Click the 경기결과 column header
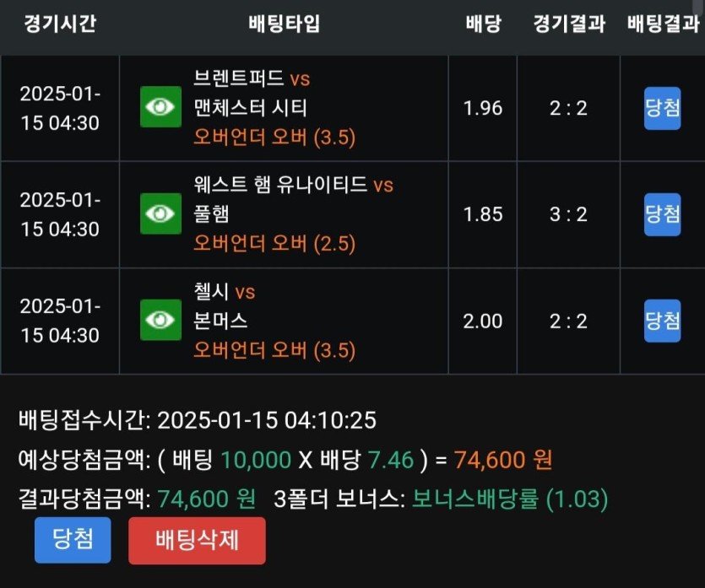 (x=569, y=23)
